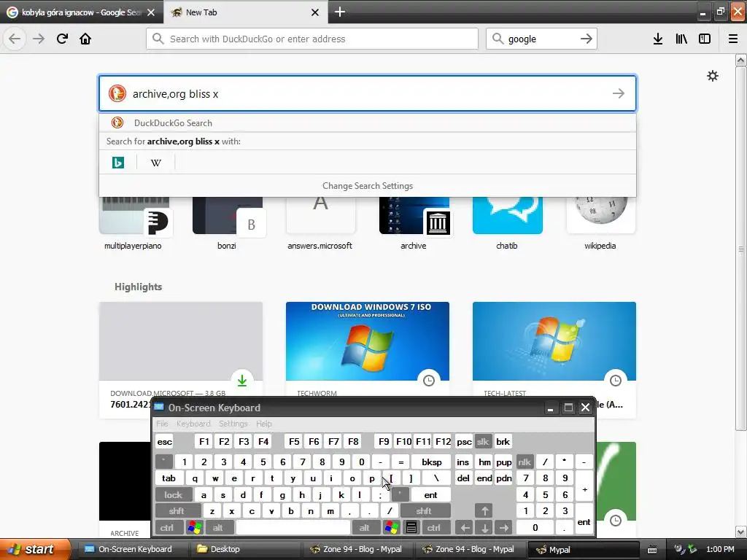Click the up arrow key on-screen

[484, 511]
